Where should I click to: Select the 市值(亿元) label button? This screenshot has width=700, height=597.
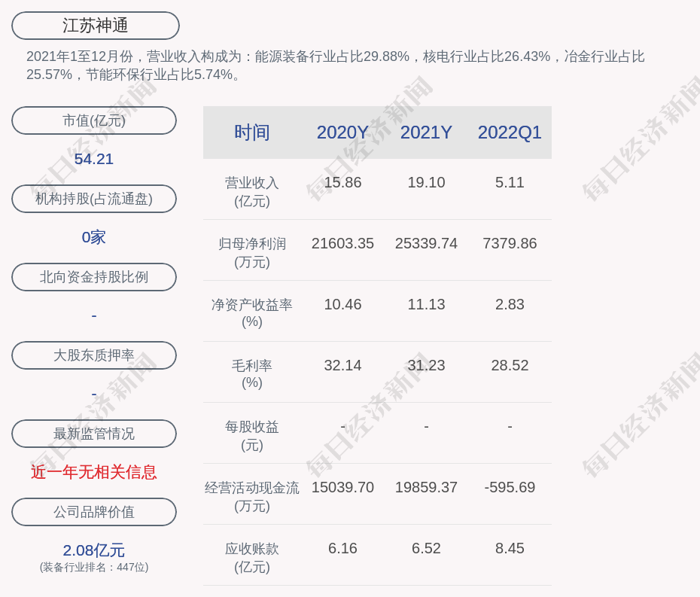coord(94,120)
